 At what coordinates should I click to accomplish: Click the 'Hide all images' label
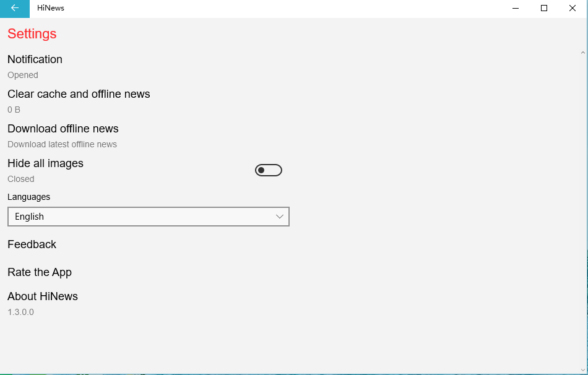pos(45,163)
